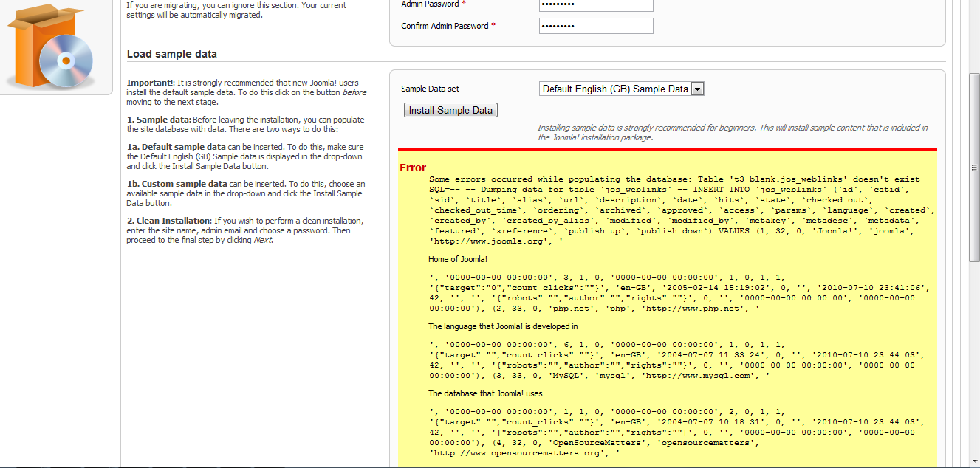Click the Joomla installer box icon

(x=50, y=46)
